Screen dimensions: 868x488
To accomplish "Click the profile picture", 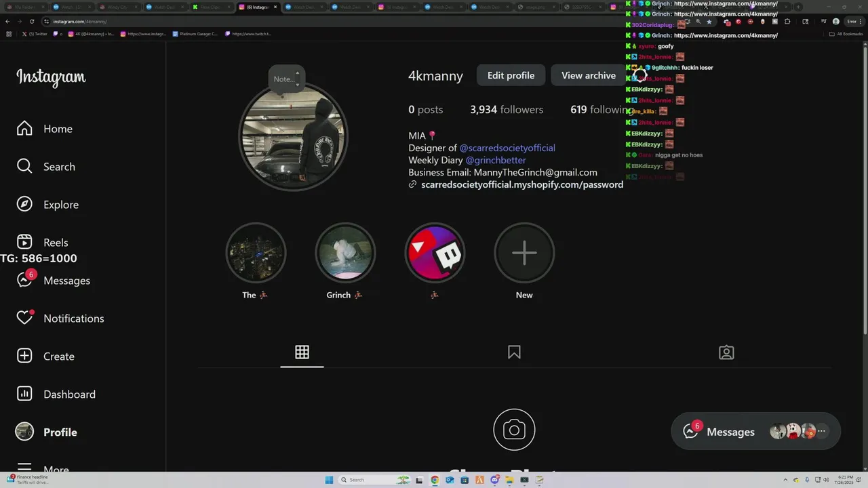I will pyautogui.click(x=294, y=136).
